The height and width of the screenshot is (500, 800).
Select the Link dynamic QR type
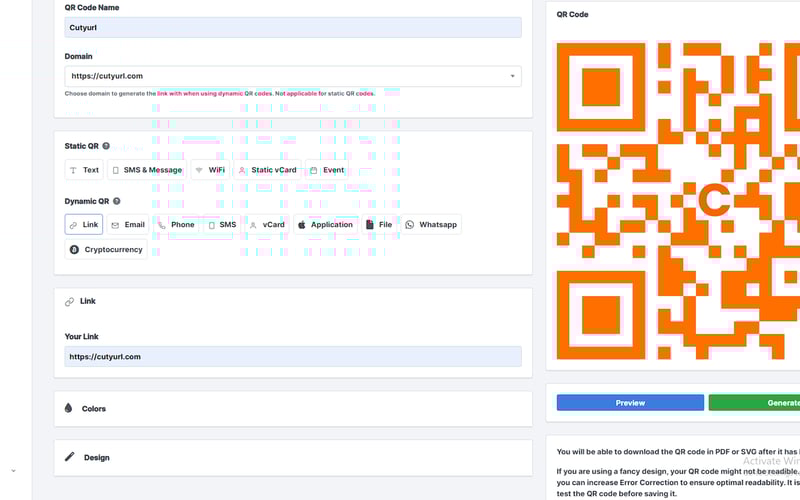pos(84,224)
